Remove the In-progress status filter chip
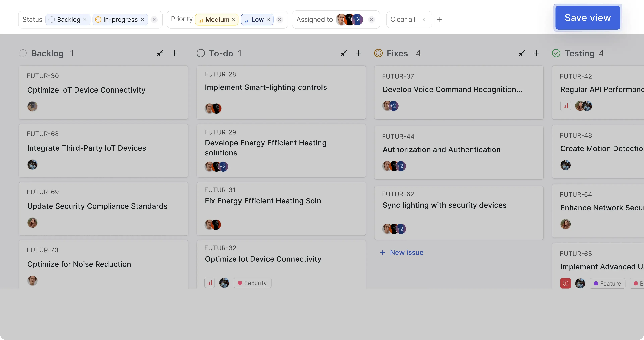Screen dimensions: 644x340 [x=142, y=19]
